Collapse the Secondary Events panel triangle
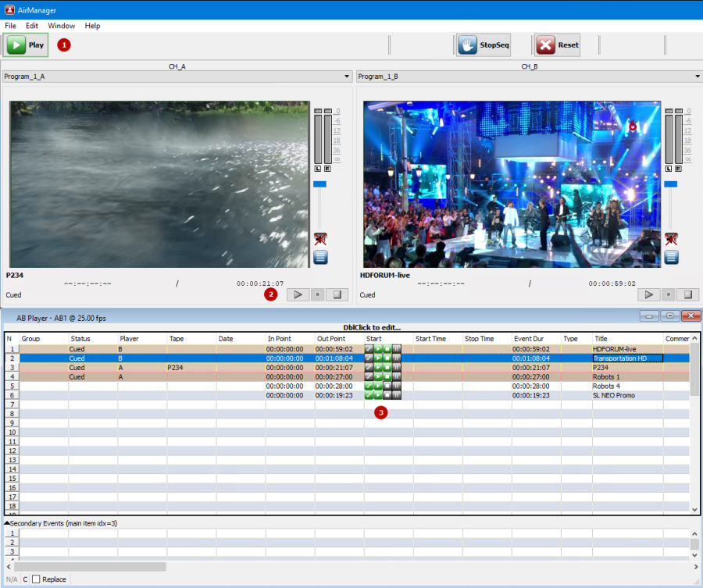 tap(7, 522)
